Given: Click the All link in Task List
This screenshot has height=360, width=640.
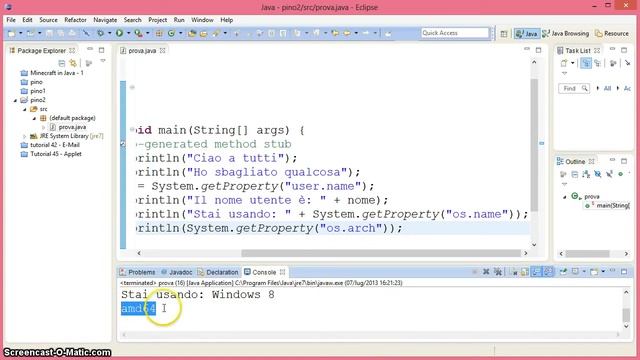Looking at the screenshot, I should point(607,89).
